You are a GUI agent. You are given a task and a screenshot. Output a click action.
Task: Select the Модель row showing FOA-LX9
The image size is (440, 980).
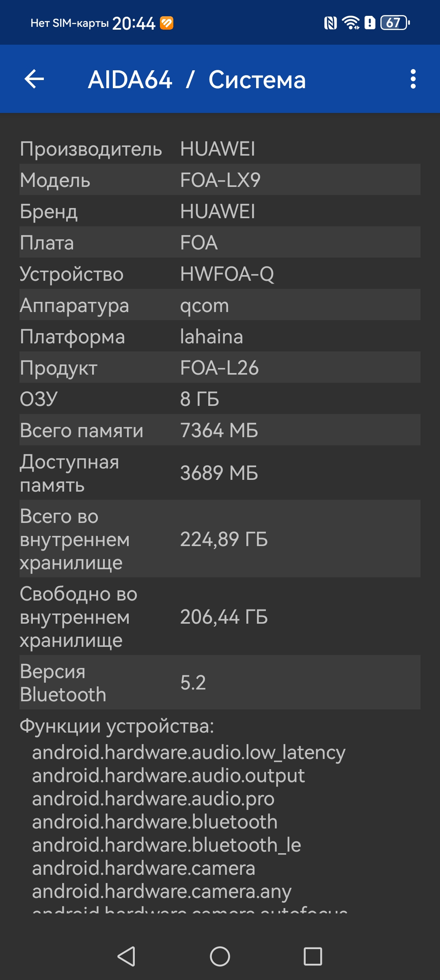coord(220,180)
